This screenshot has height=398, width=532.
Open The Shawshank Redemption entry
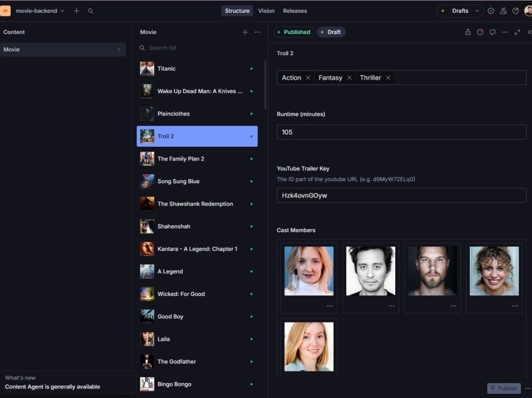pos(197,204)
